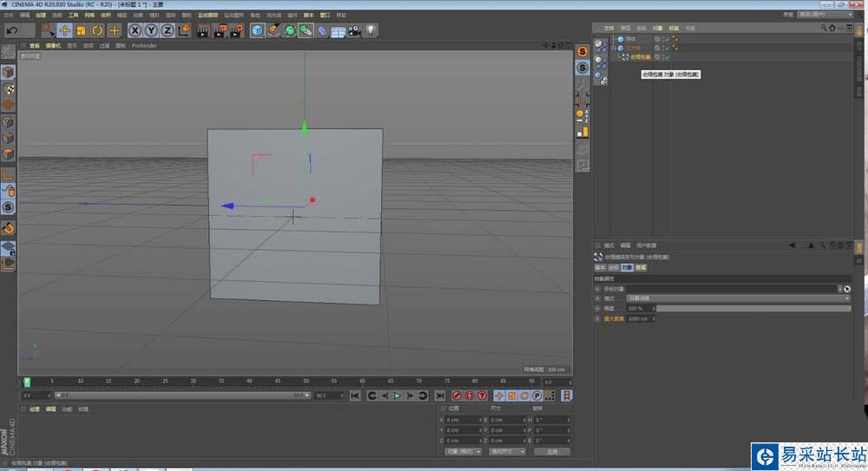Click the Render to Picture Viewer clapperboard
868x471 pixels.
pos(219,30)
